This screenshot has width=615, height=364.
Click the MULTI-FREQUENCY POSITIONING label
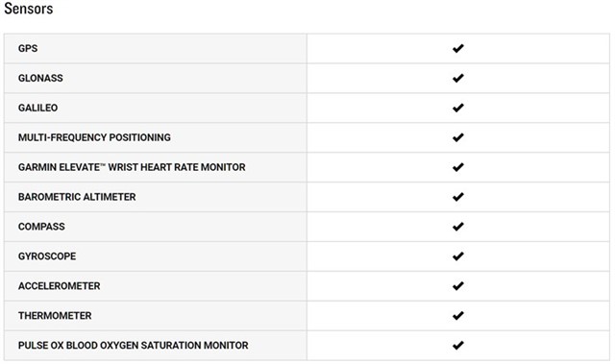click(x=94, y=137)
